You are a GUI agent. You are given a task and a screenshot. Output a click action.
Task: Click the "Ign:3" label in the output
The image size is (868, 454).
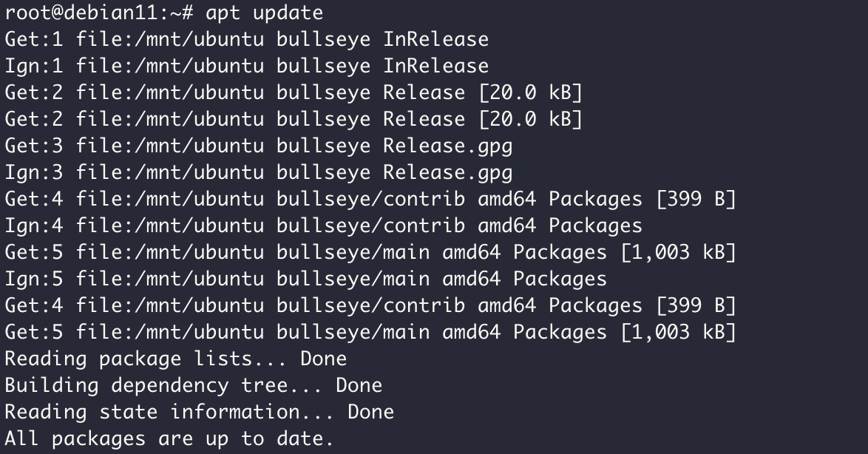point(34,172)
